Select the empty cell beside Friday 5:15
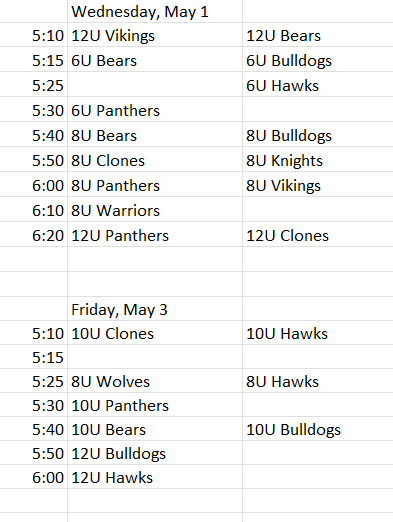393x522 pixels. (x=155, y=357)
